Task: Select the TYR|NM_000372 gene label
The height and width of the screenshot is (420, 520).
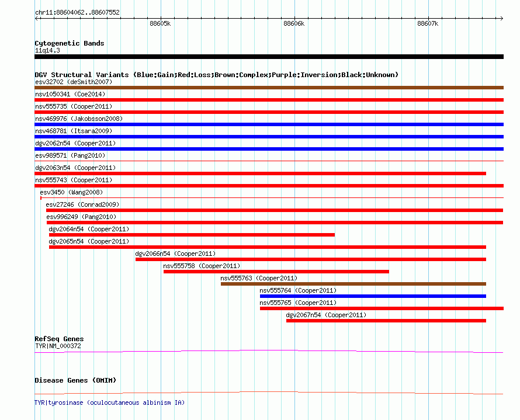Action: tap(58, 346)
